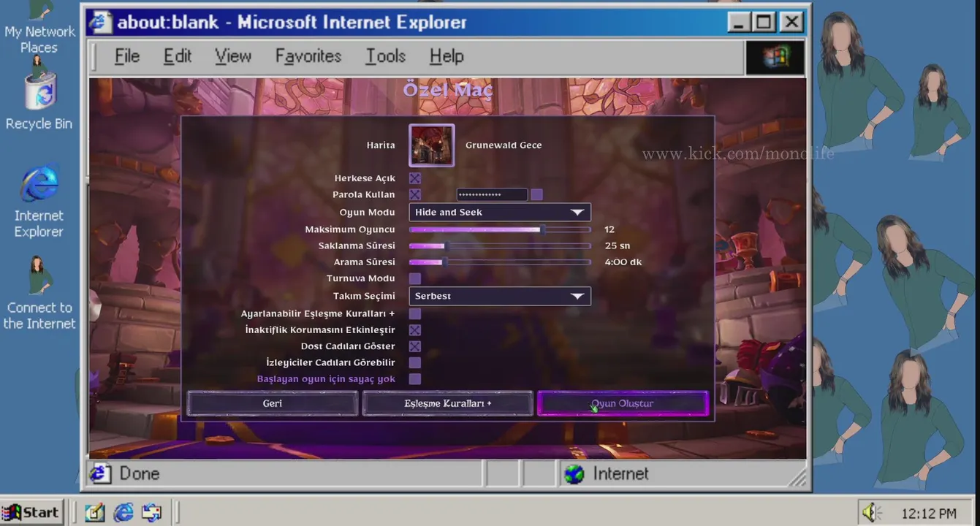This screenshot has width=980, height=526.
Task: Open the Favorites menu
Action: 308,56
